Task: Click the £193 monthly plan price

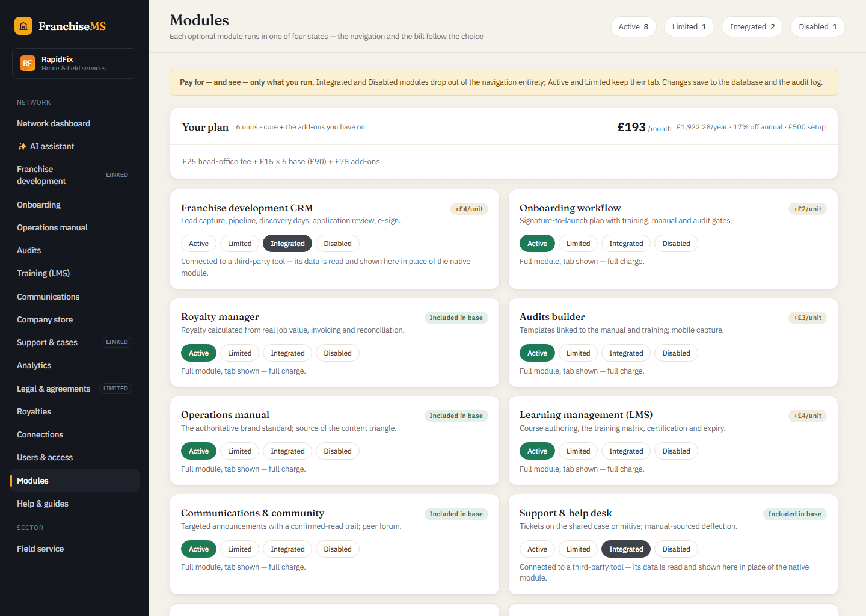Action: pyautogui.click(x=631, y=127)
